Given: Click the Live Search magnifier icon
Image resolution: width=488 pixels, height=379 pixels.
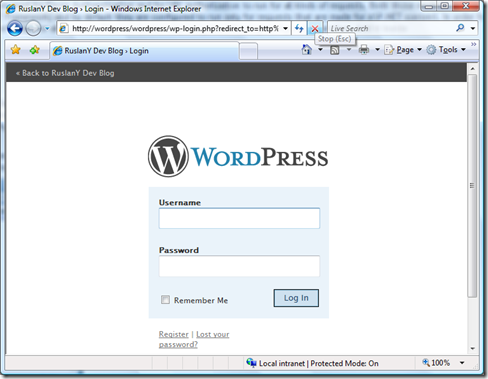Looking at the screenshot, I should click(460, 28).
